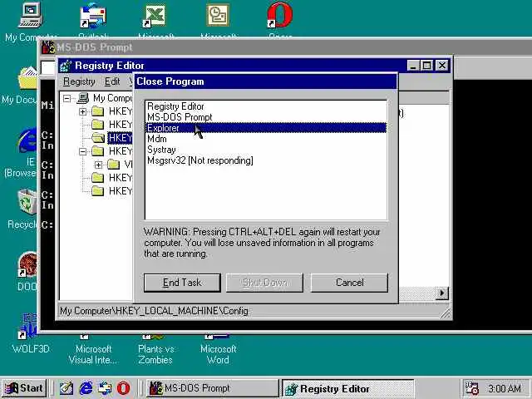This screenshot has height=399, width=532.
Task: Open the Outlook shortcut on the desktop
Action: (92, 16)
